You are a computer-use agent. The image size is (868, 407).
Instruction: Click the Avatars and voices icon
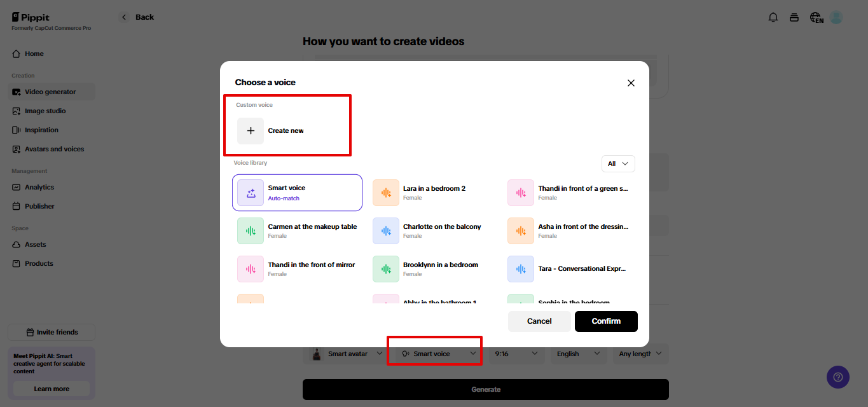point(17,149)
